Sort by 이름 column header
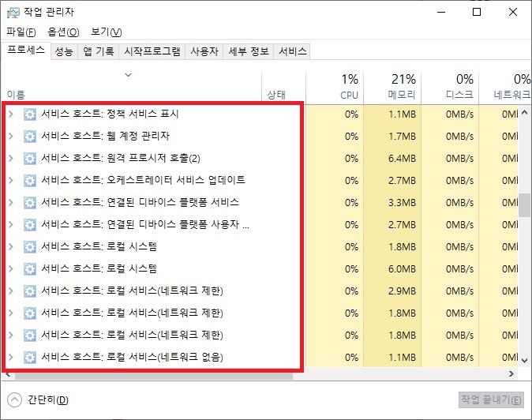532x420 pixels. pyautogui.click(x=131, y=87)
